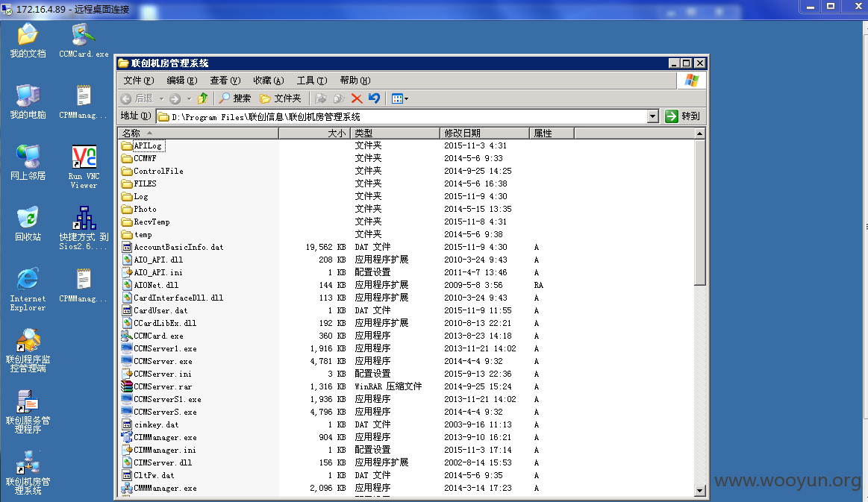Click the forward arrow toolbar button
The height and width of the screenshot is (502, 868).
[175, 98]
